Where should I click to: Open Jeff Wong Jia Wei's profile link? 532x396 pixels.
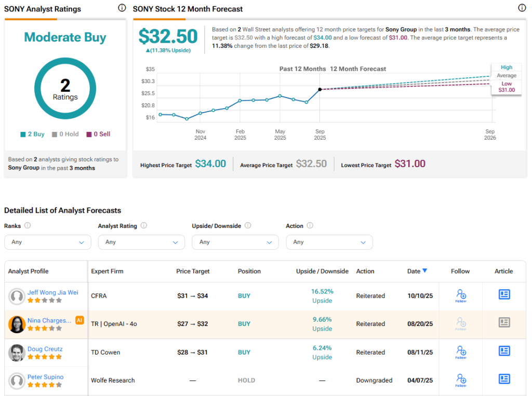point(52,293)
